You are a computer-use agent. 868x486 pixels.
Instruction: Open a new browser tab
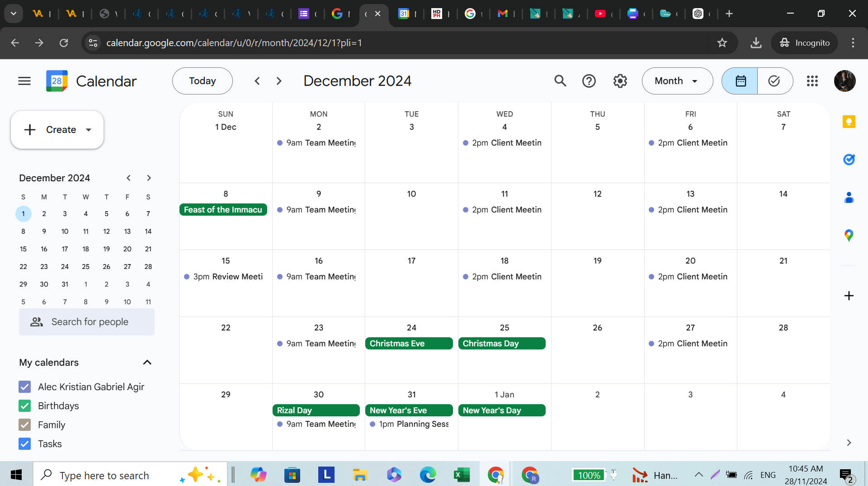pyautogui.click(x=729, y=14)
